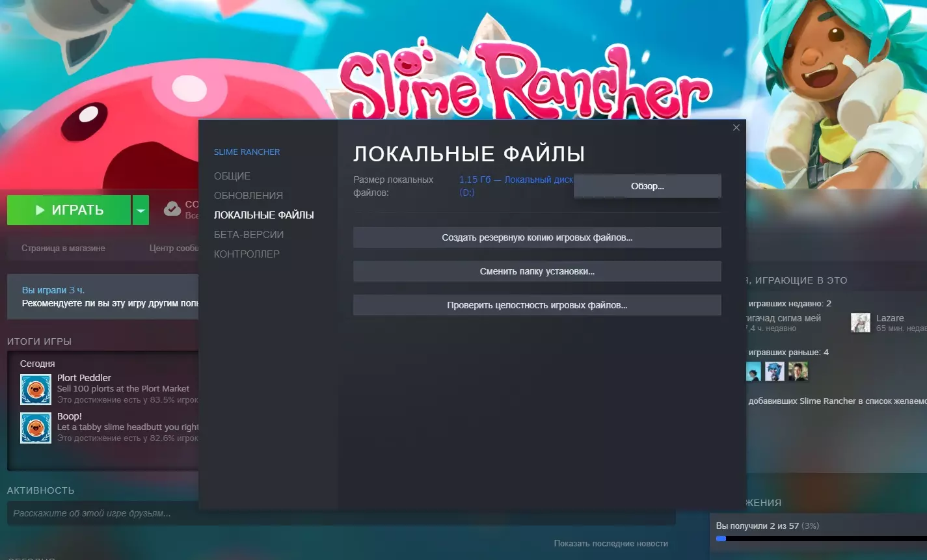Click the Let a tabby slime description
This screenshot has height=560, width=927.
128,427
